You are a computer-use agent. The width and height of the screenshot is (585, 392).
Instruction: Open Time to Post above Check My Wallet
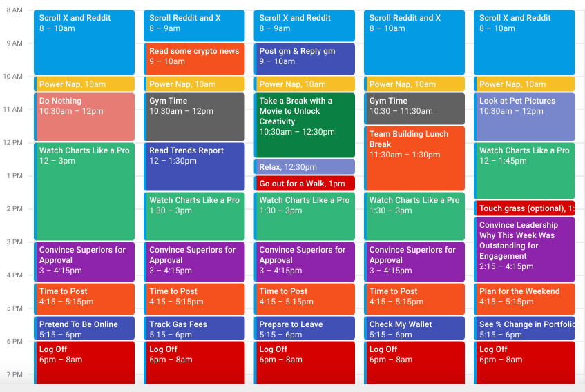point(414,300)
